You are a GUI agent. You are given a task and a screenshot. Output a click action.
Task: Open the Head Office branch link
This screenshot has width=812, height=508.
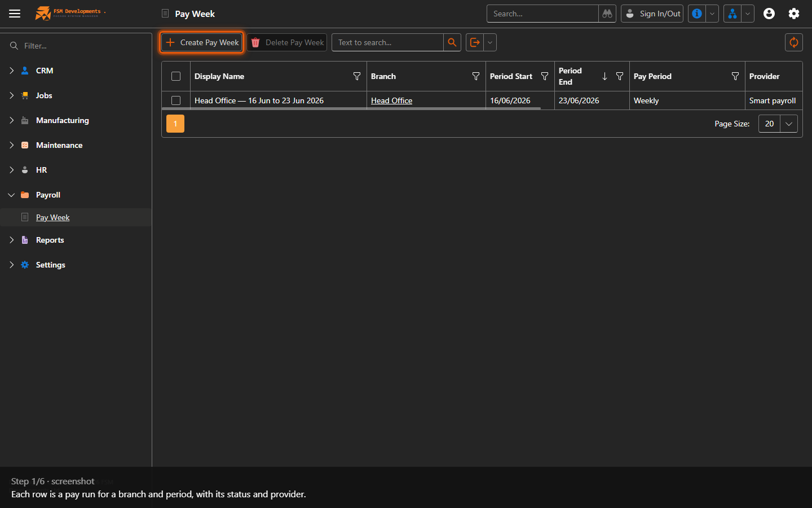(x=391, y=100)
